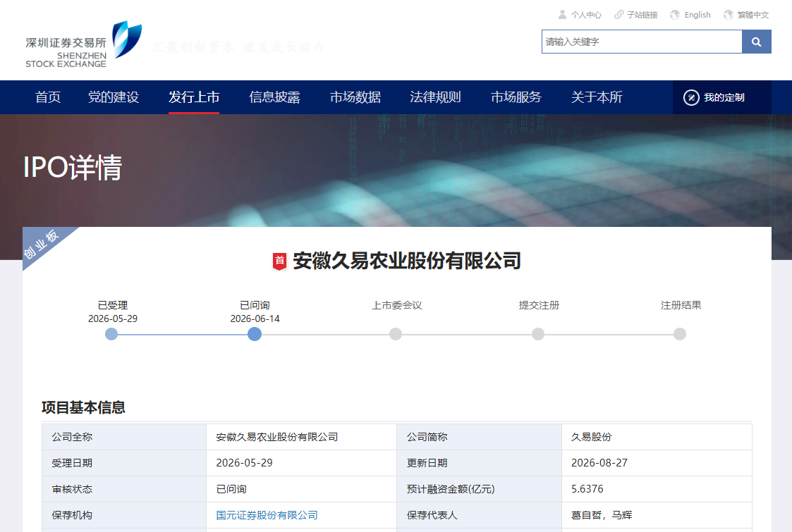Switch language to English

697,15
